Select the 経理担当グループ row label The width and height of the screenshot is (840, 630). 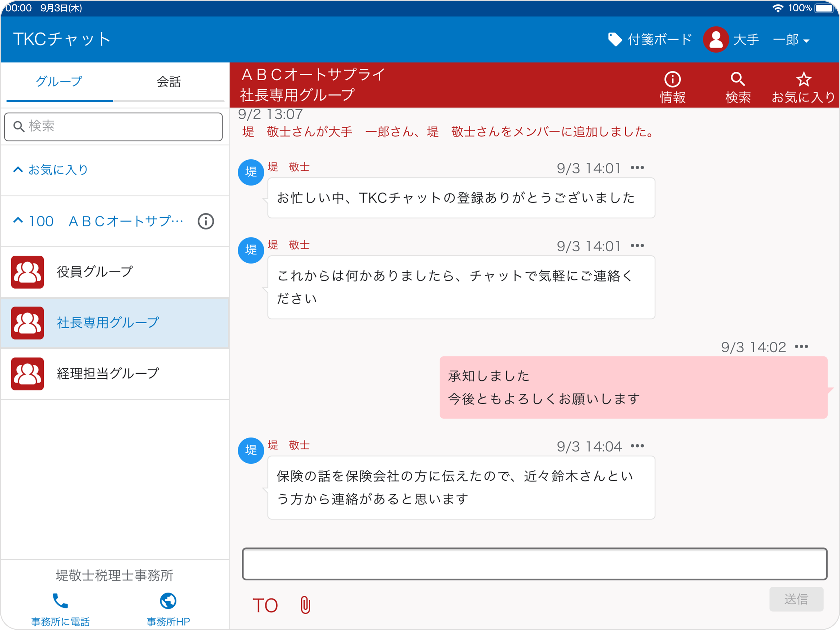pyautogui.click(x=108, y=373)
